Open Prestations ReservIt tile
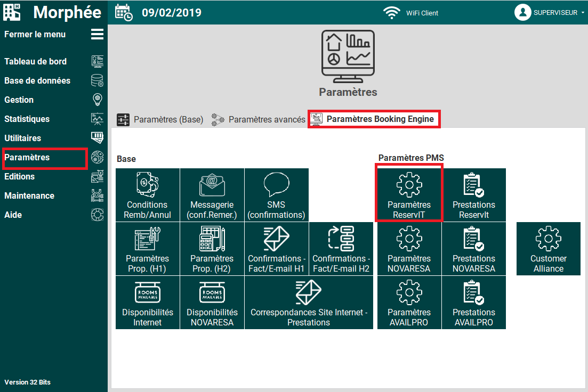Viewport: 588px width, 392px height. 474,195
